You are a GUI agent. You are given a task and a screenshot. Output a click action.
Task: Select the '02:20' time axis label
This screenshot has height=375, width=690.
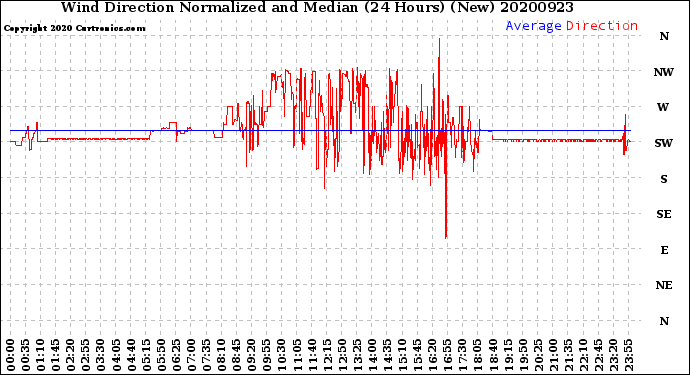71,355
